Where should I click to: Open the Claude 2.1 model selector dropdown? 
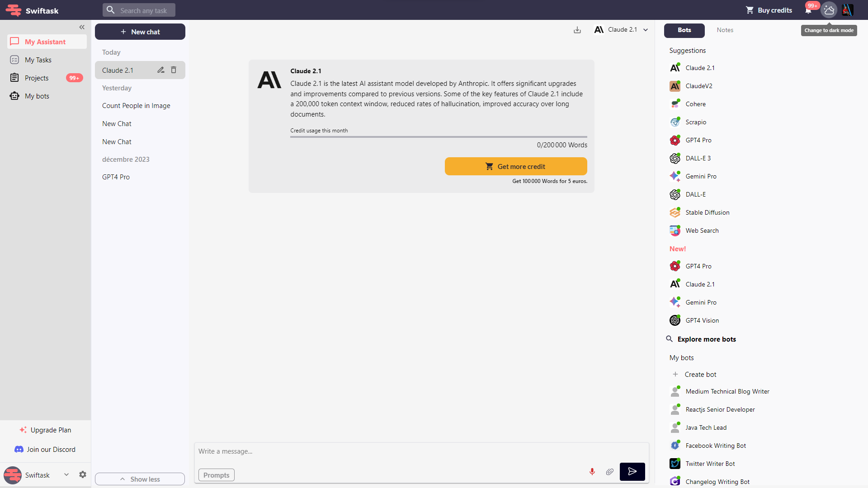tap(621, 30)
